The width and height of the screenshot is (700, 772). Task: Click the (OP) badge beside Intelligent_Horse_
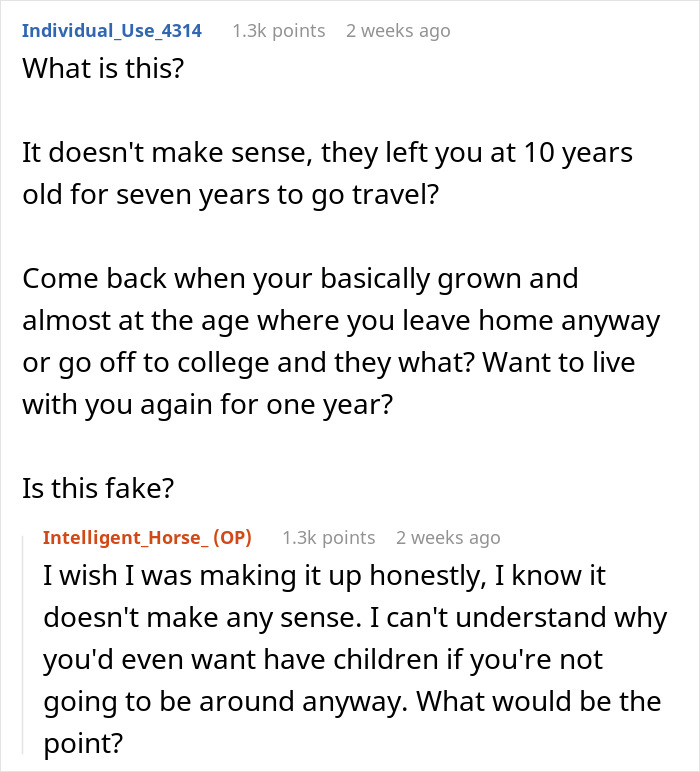pyautogui.click(x=234, y=538)
